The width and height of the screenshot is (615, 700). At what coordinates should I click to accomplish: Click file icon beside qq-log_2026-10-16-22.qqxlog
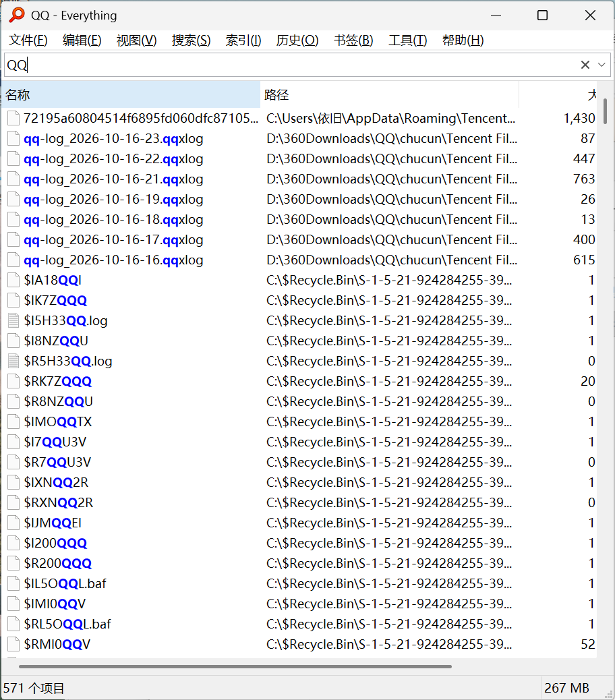pos(14,159)
